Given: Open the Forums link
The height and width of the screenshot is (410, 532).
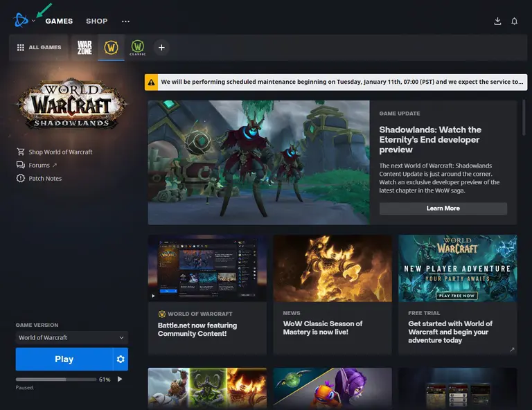Looking at the screenshot, I should click(x=39, y=165).
